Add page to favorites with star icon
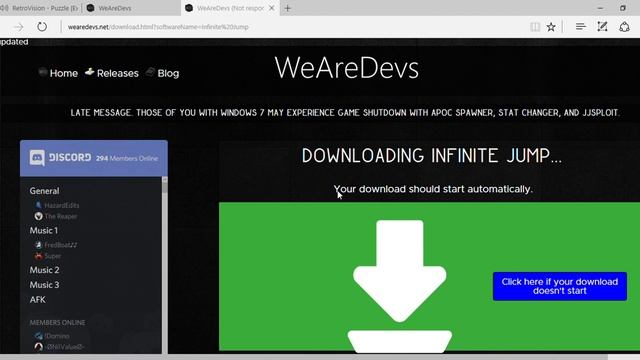 [551, 27]
